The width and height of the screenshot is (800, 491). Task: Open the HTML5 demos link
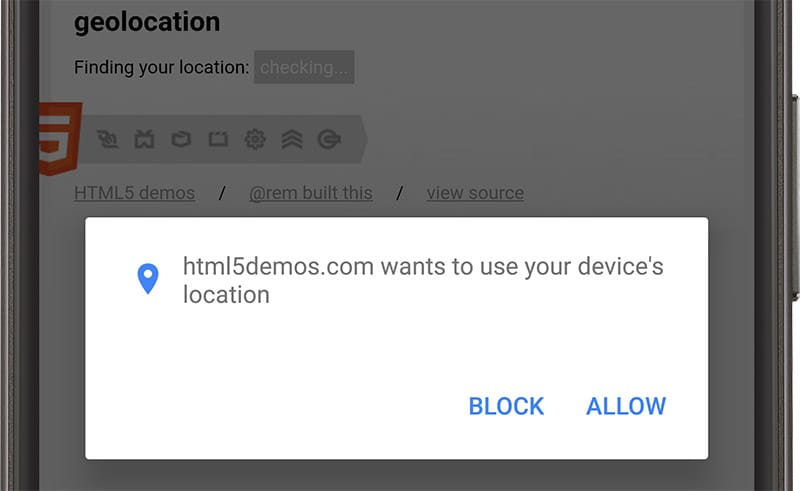coord(134,193)
